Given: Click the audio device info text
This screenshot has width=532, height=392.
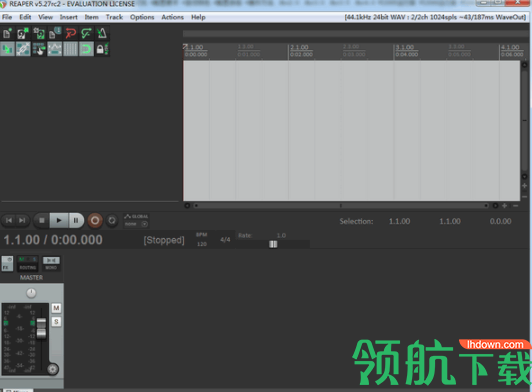Looking at the screenshot, I should click(435, 17).
